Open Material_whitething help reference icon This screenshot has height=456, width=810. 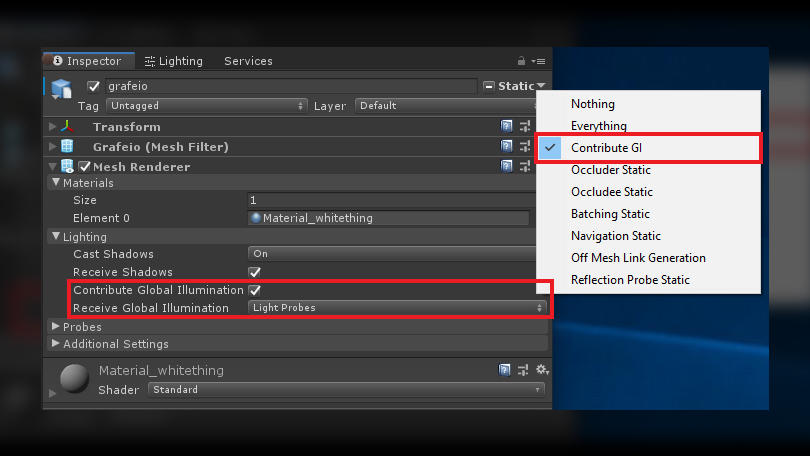[504, 370]
